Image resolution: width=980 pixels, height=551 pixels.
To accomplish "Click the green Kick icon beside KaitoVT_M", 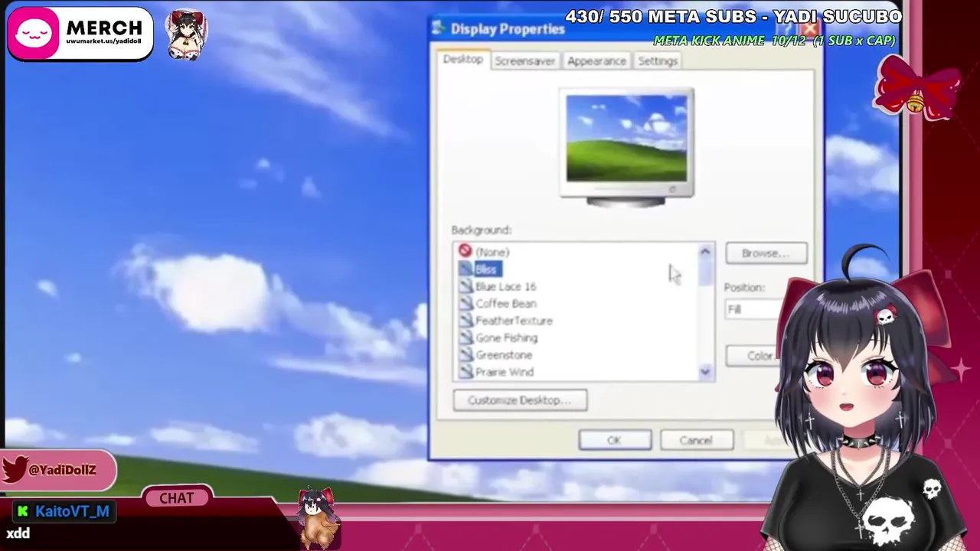I will click(23, 511).
